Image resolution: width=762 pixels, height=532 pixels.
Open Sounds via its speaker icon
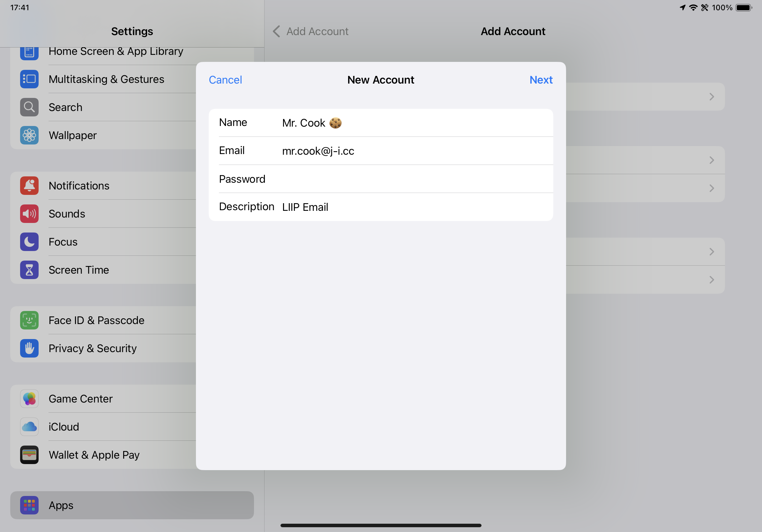pos(29,214)
